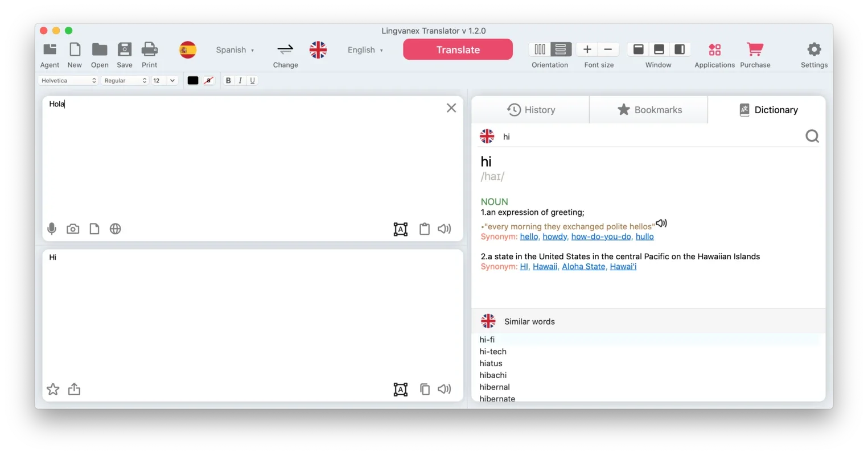Screen dimensions: 868x455
Task: Click the website translation globe icon
Action: (x=116, y=229)
